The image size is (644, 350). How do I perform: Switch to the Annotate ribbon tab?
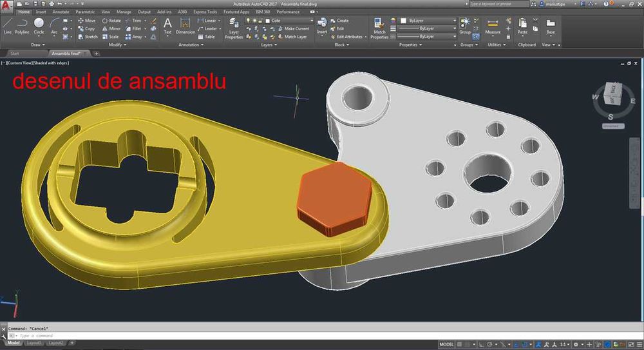coord(61,12)
